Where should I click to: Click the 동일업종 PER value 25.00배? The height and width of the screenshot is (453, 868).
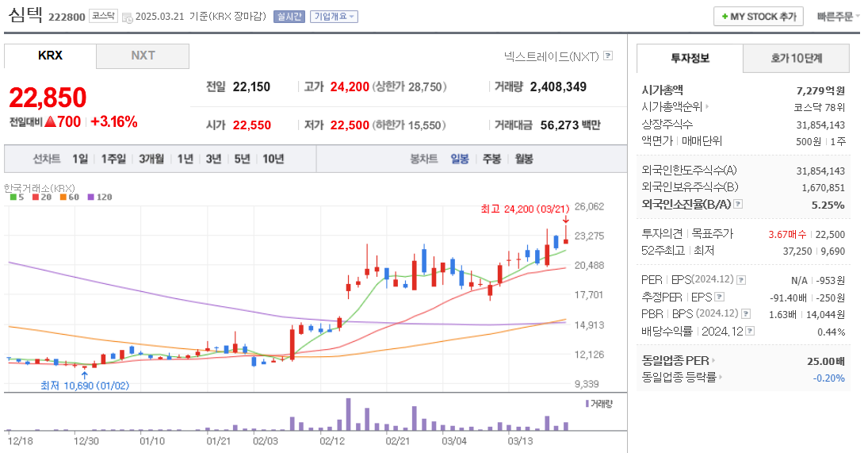pos(826,362)
